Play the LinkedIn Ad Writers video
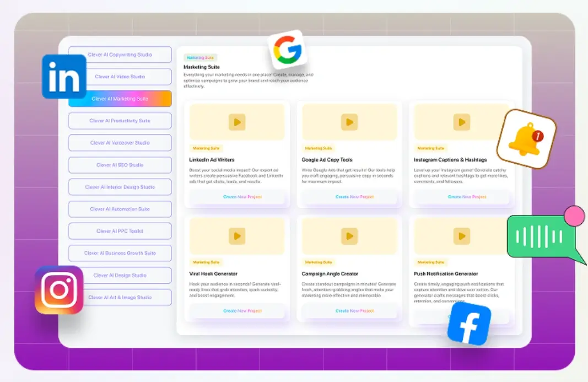Image resolution: width=588 pixels, height=382 pixels. 237,122
